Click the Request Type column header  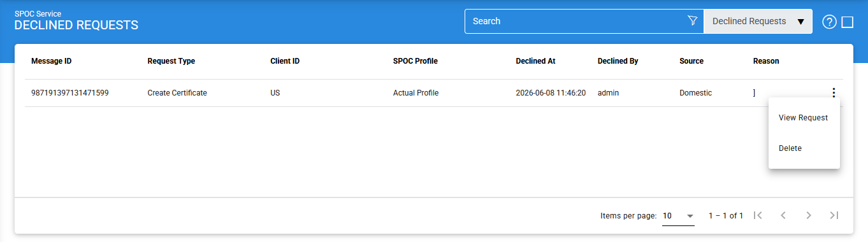(171, 61)
